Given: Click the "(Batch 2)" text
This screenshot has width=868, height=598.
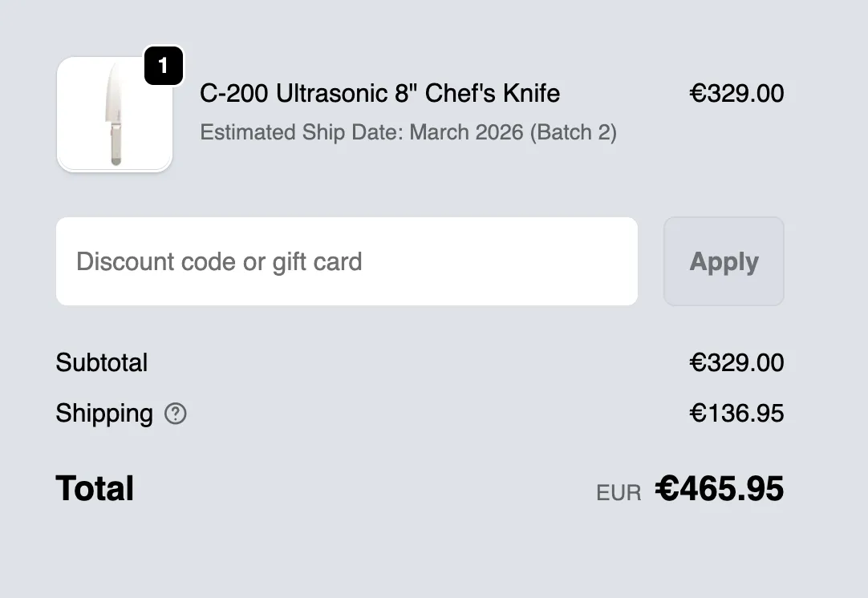Looking at the screenshot, I should click(x=574, y=132).
